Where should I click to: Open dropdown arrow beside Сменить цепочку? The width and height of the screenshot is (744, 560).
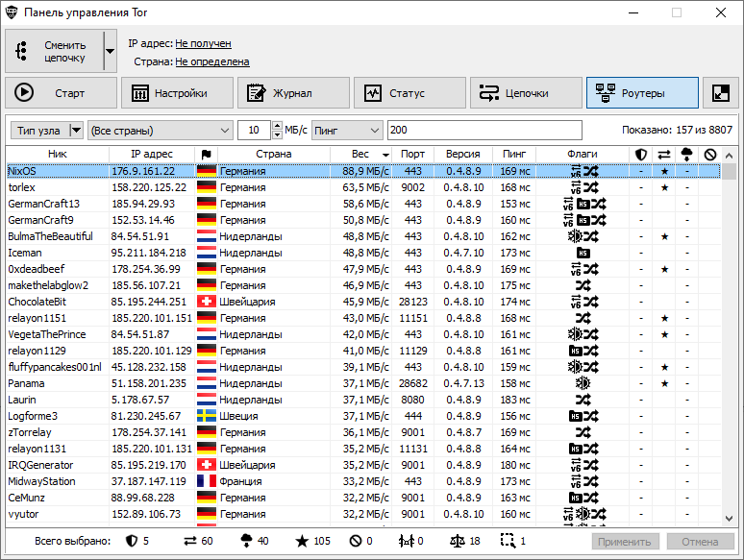point(111,51)
